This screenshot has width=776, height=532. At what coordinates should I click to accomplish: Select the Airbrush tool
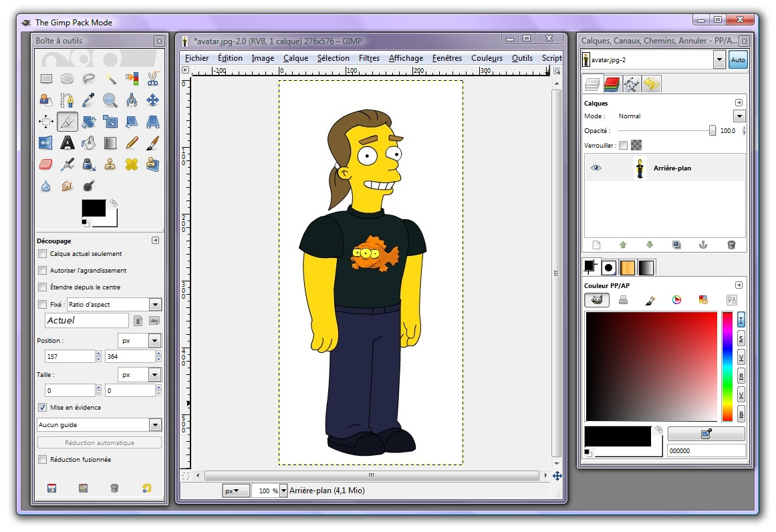click(68, 164)
